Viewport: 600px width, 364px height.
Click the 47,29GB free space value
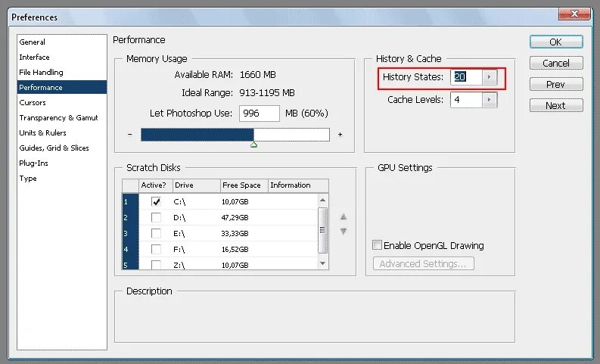[235, 218]
